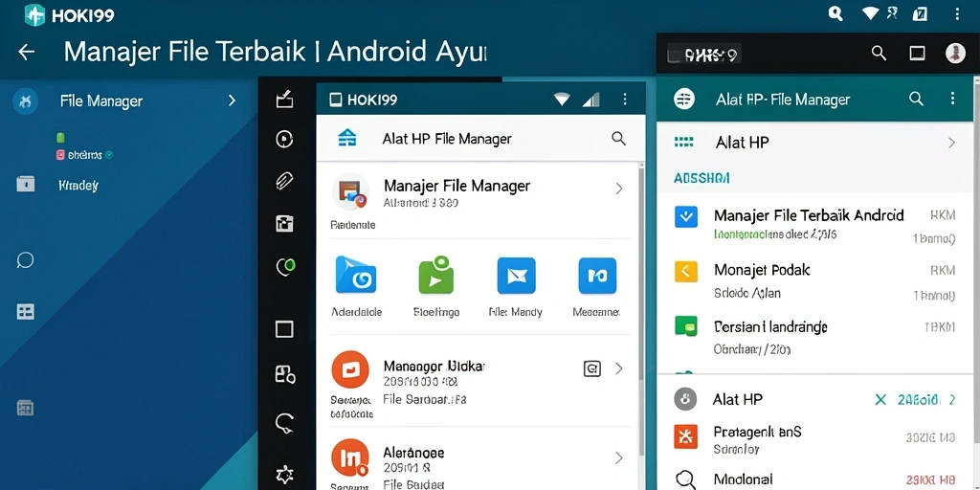Expand the chevron after 2Aßoid

click(952, 399)
